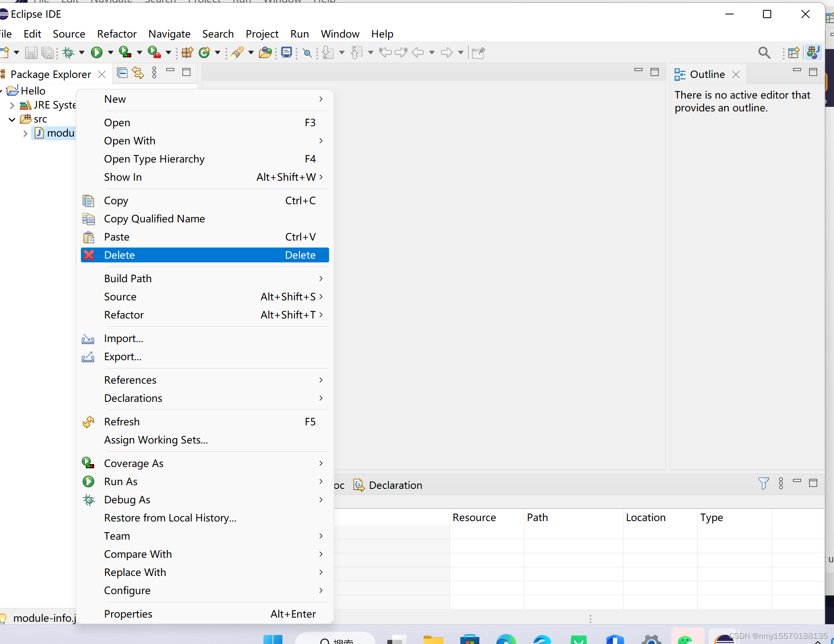
Task: Click the Open Perspective icon
Action: (x=793, y=52)
